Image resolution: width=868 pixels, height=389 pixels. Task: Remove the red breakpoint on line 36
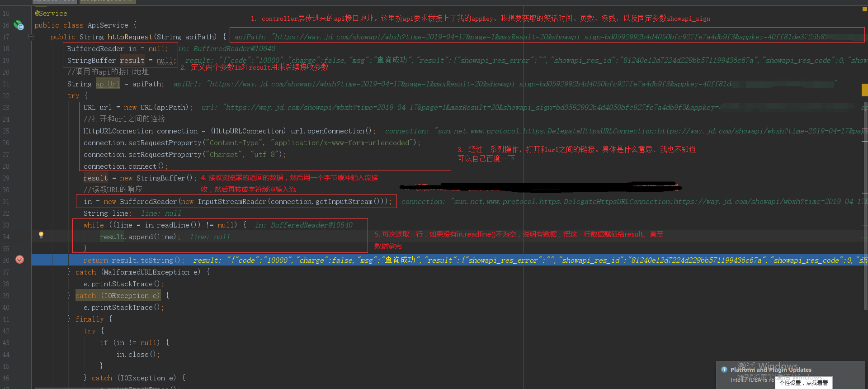click(x=20, y=260)
